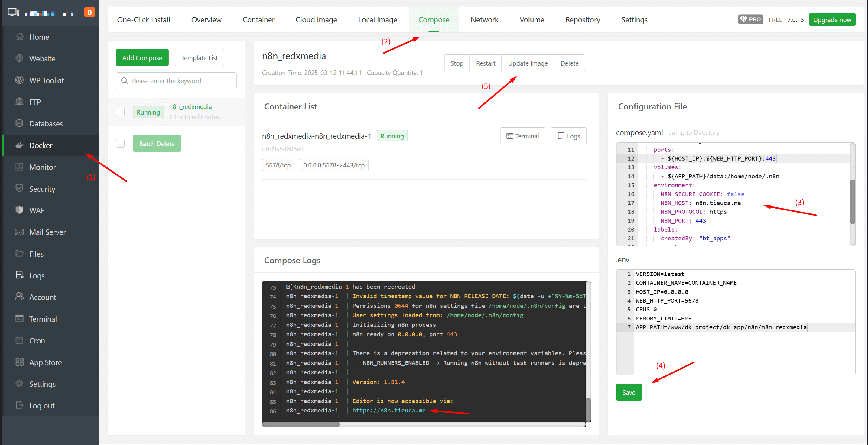Click the Upgrade now button
This screenshot has width=868, height=445.
pos(832,20)
